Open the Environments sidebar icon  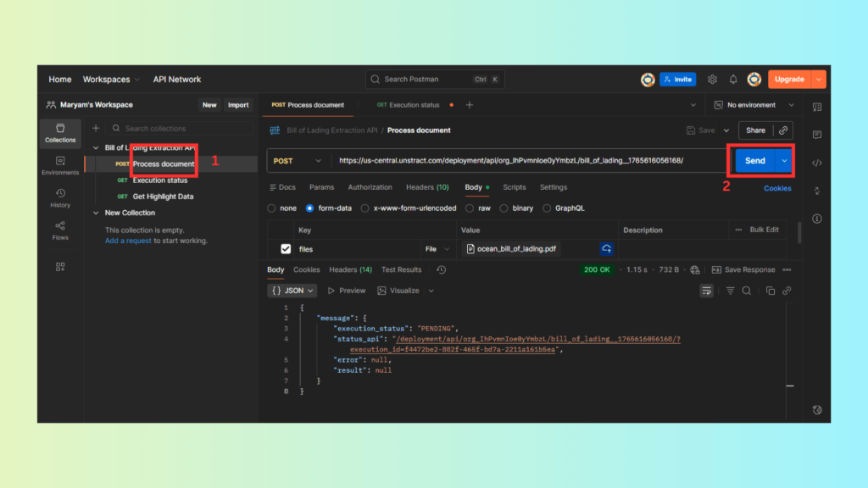[x=60, y=165]
